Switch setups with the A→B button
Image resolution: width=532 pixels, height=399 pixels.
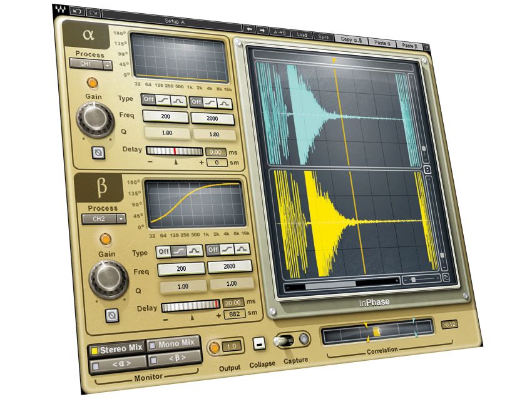pos(280,31)
